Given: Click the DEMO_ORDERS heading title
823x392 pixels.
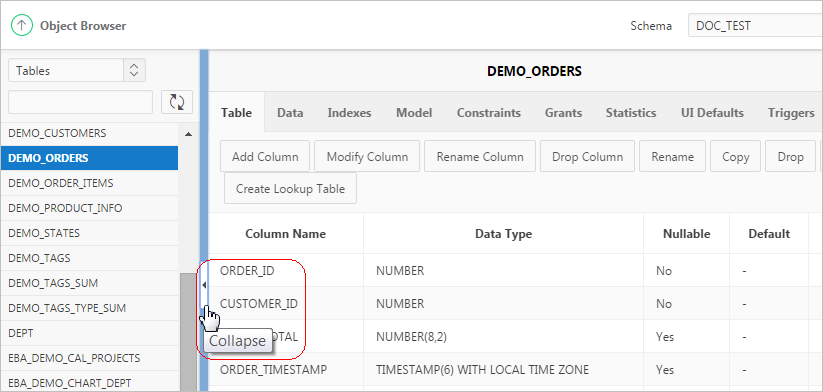Looking at the screenshot, I should coord(534,71).
